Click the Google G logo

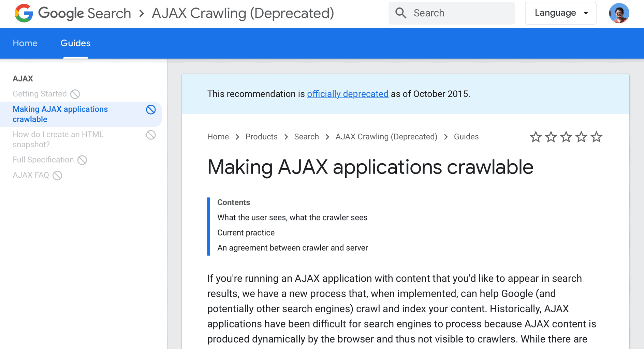click(x=24, y=13)
